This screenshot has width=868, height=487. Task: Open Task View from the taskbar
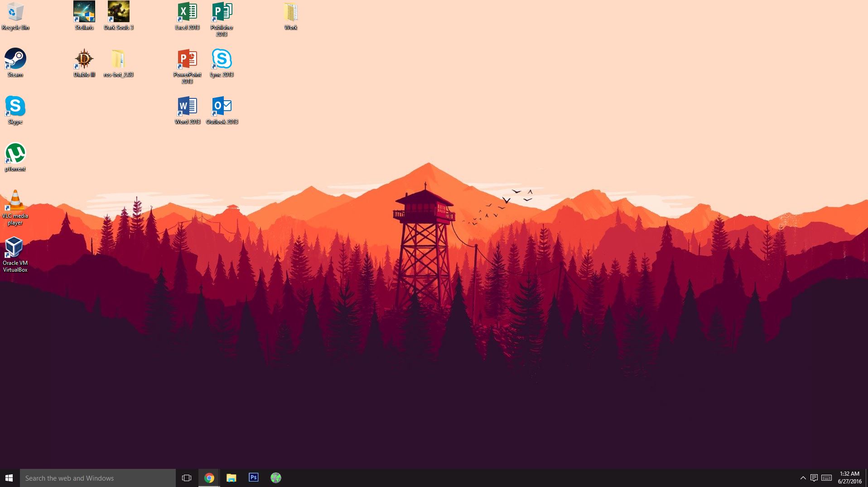pyautogui.click(x=187, y=478)
